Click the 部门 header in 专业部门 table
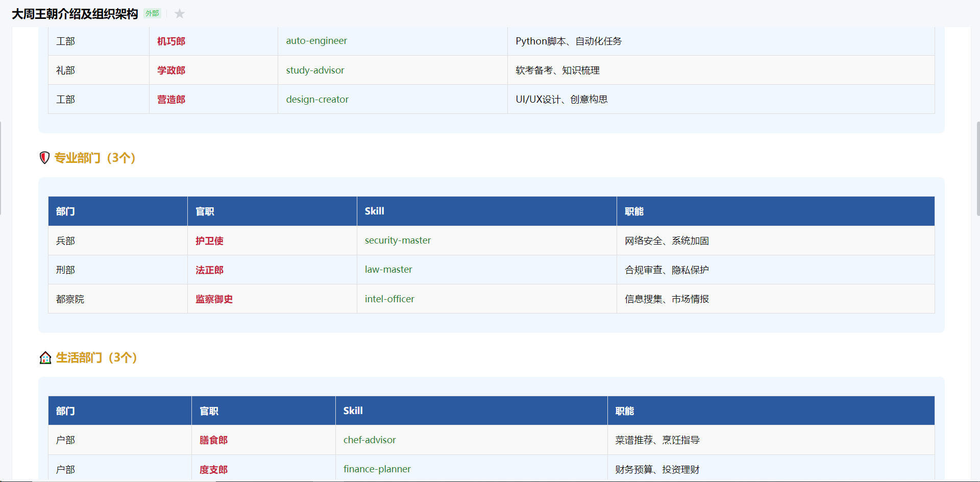980x482 pixels. (118, 211)
